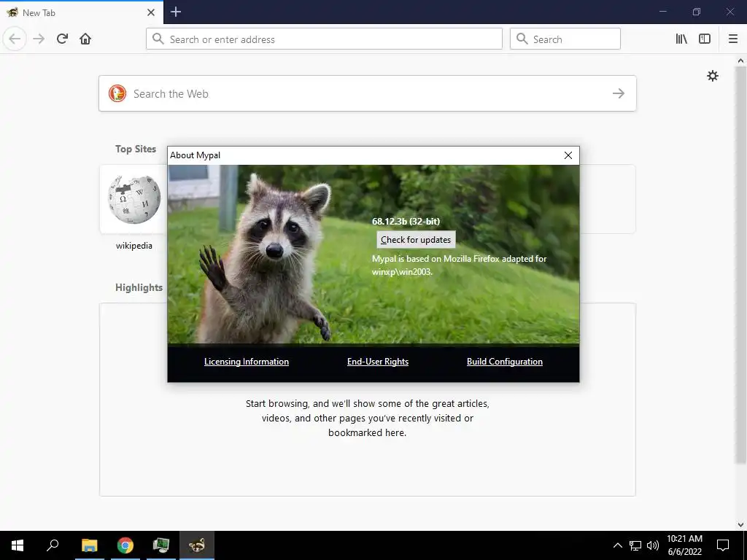This screenshot has height=560, width=747.
Task: Open the volume tray icon
Action: [653, 545]
